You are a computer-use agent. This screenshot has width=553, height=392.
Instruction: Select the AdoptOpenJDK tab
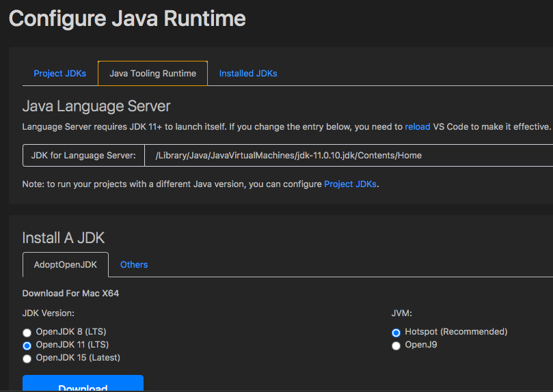point(65,265)
